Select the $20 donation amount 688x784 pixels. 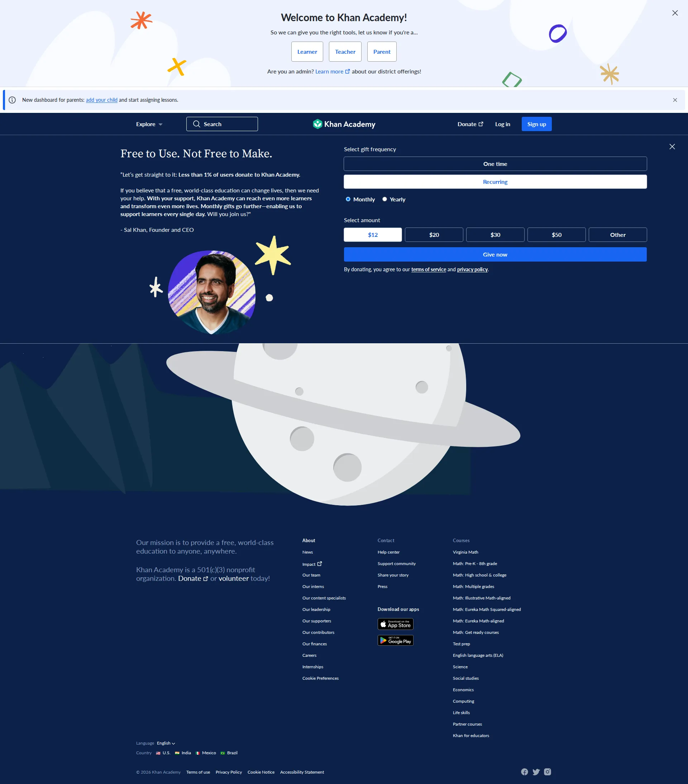434,235
